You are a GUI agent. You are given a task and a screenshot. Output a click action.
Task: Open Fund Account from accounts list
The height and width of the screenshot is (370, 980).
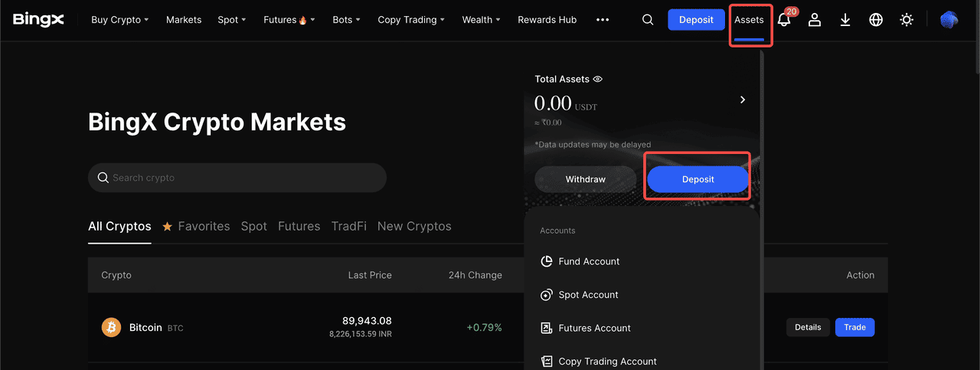tap(589, 261)
